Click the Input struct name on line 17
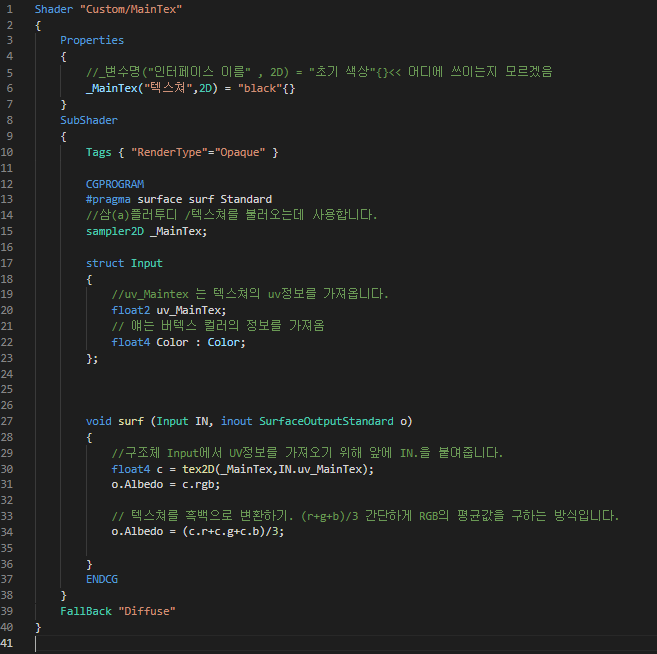 [147, 263]
